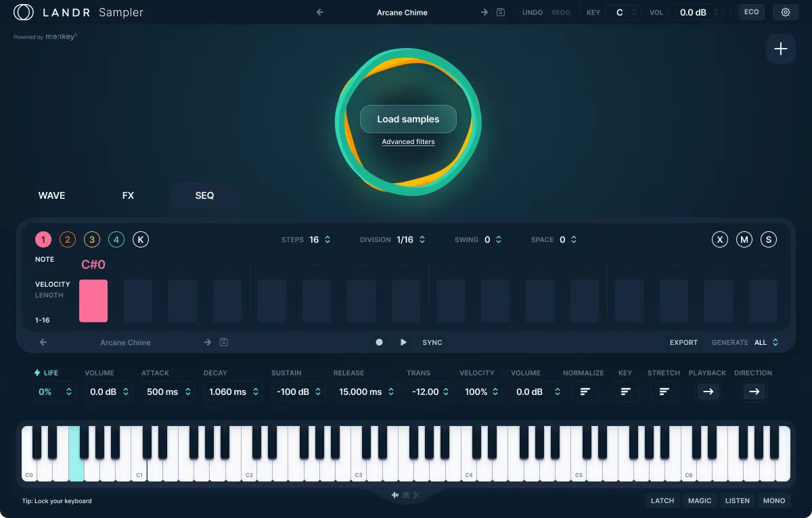The image size is (812, 518).
Task: Switch to the FX tab
Action: [x=128, y=195]
